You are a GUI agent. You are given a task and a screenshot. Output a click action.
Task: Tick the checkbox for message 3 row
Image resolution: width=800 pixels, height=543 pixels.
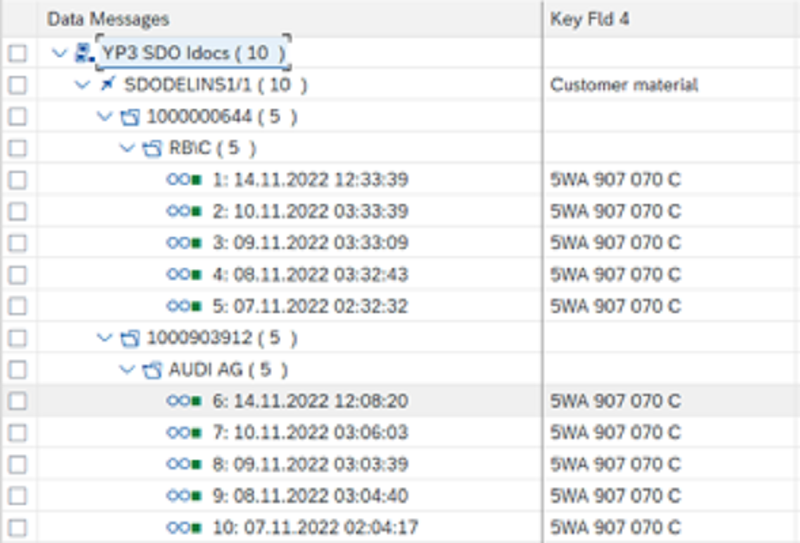[x=18, y=243]
